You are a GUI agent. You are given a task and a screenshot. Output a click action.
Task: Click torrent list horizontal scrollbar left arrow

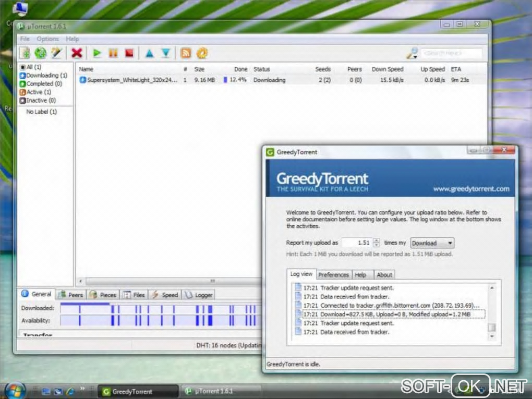pos(80,281)
